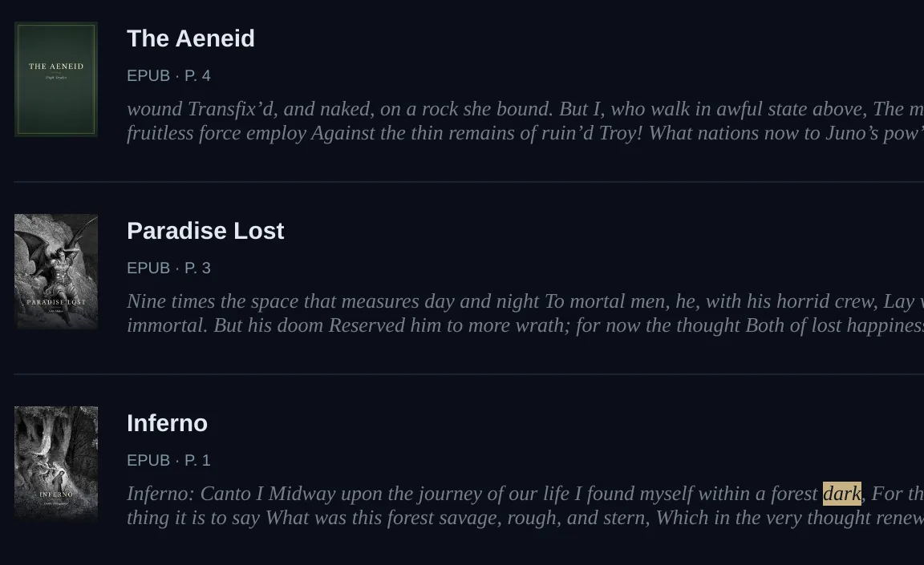Click the highlighted word "dark" in Inferno excerpt

(842, 493)
